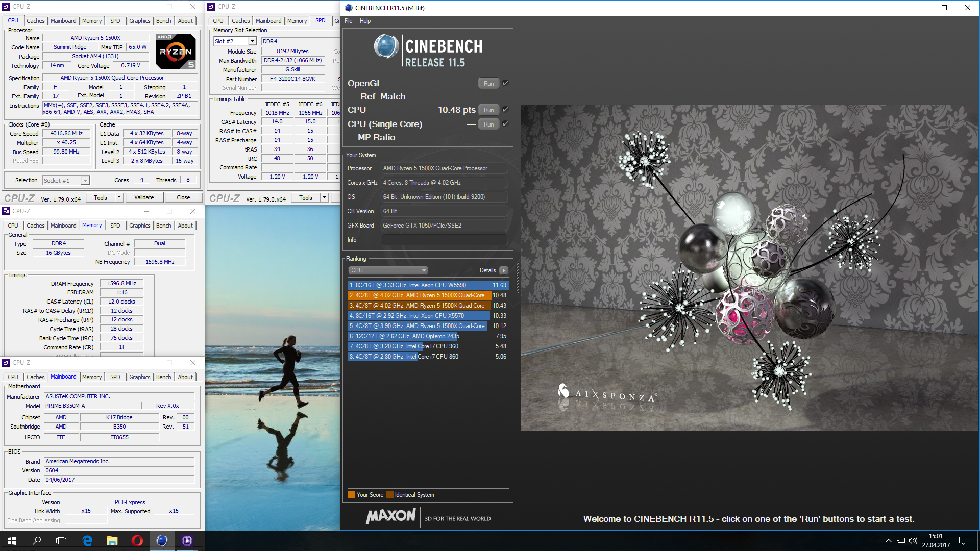Switch to Caches tab in top-left CPU-Z
The width and height of the screenshot is (980, 551).
pos(36,21)
